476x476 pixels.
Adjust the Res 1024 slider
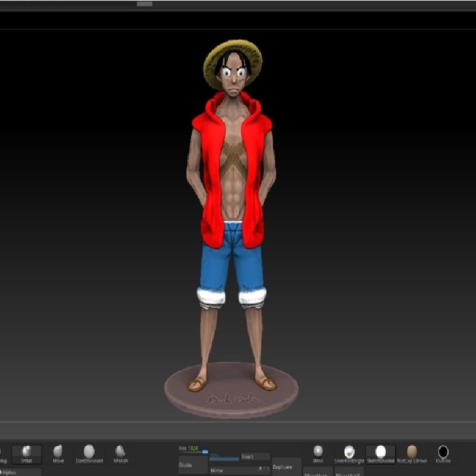tap(205, 452)
